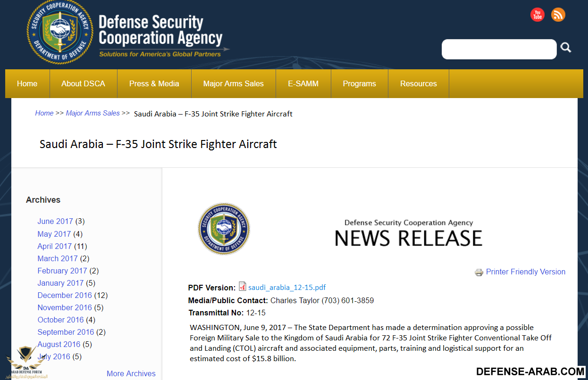Follow the Major Arms Sales breadcrumb link

[x=93, y=113]
